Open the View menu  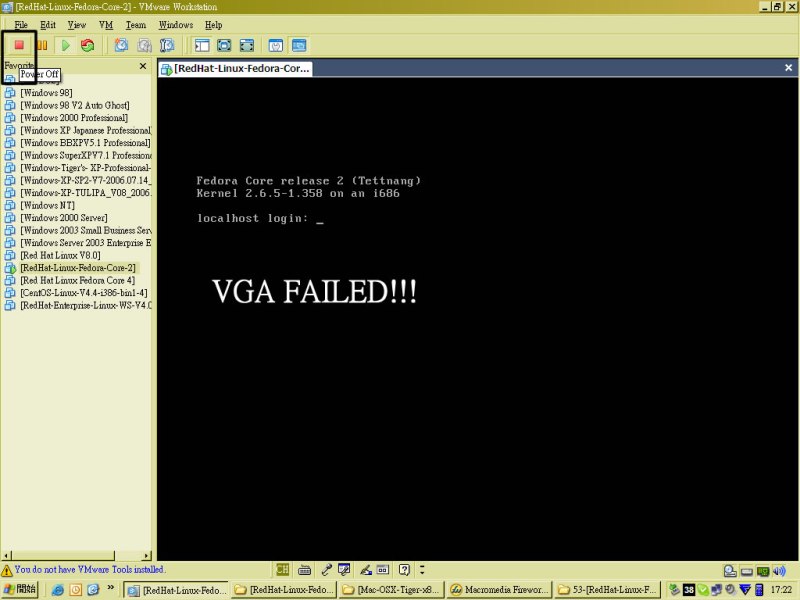pyautogui.click(x=77, y=25)
